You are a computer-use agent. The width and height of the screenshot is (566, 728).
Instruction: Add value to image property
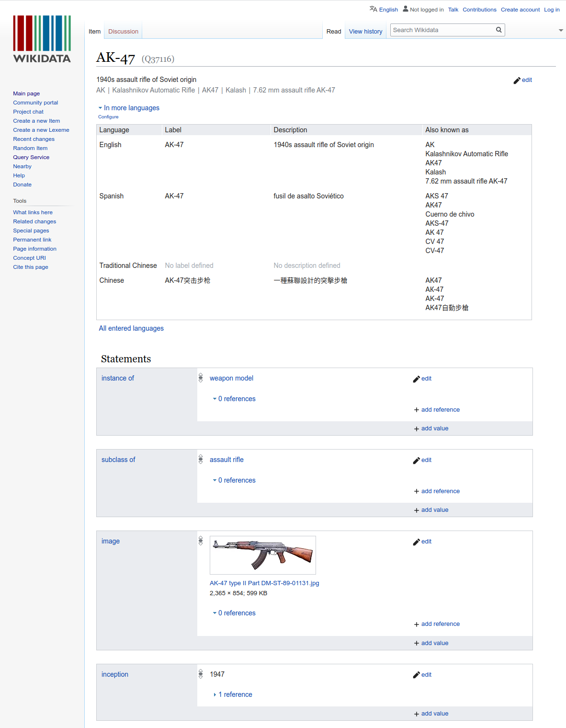(431, 643)
